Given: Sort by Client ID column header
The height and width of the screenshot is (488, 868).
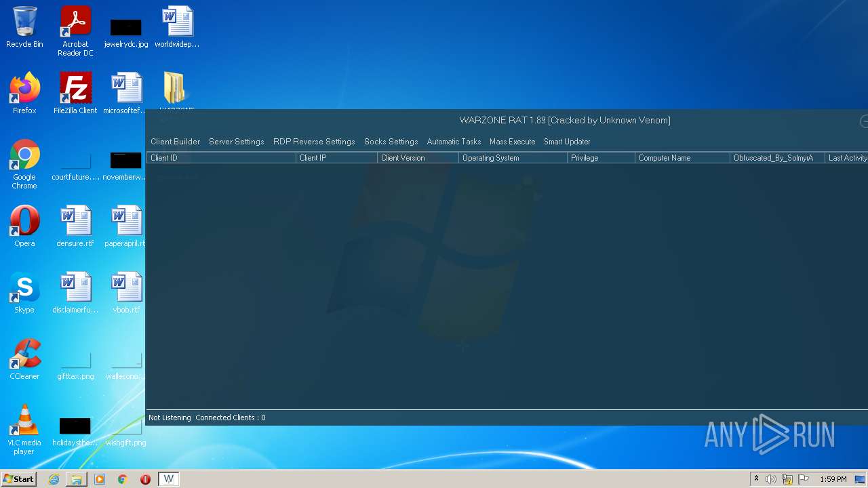Looking at the screenshot, I should [x=221, y=158].
